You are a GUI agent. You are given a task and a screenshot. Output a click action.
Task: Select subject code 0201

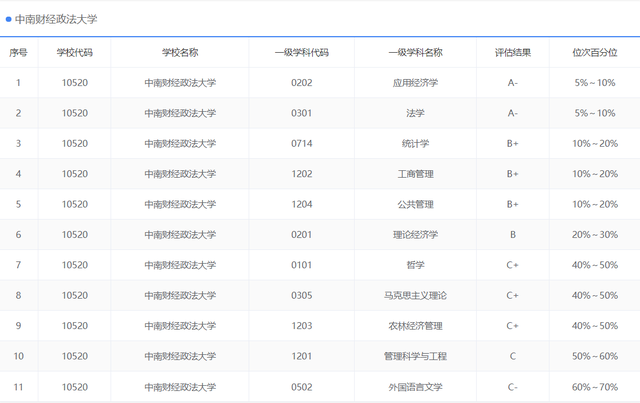pos(302,235)
